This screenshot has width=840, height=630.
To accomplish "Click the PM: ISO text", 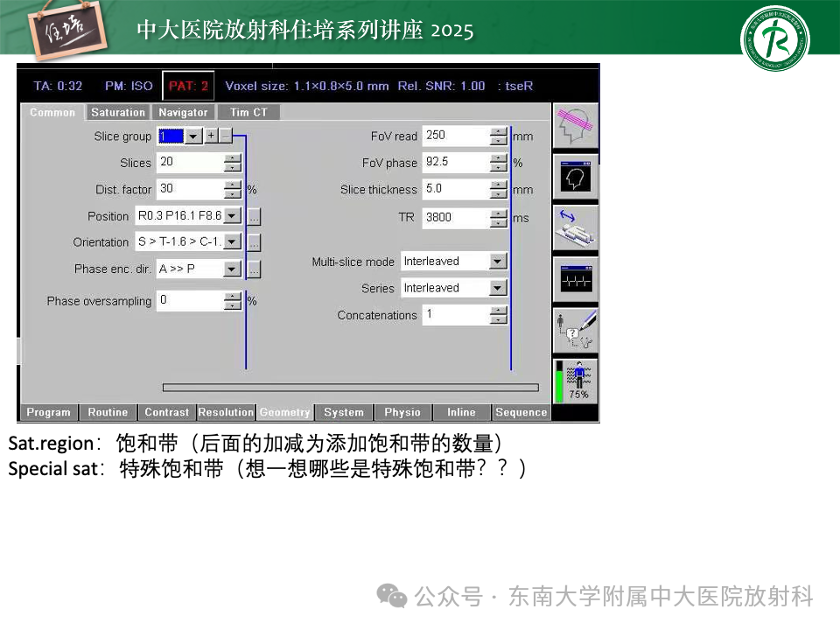I will click(129, 86).
